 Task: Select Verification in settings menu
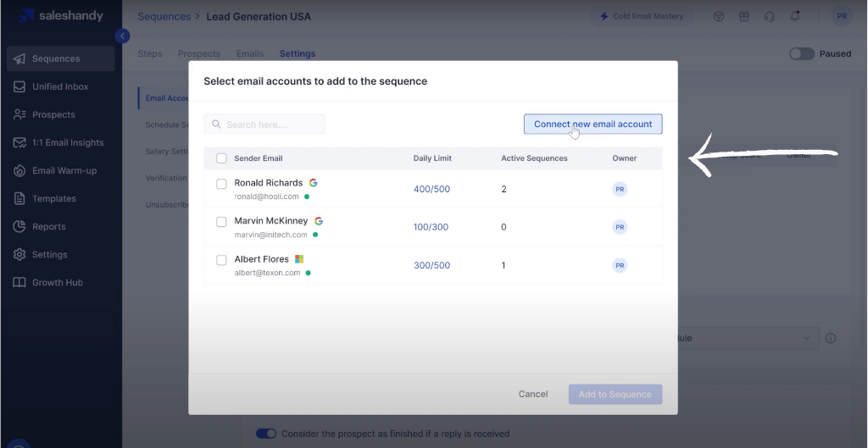tap(166, 178)
